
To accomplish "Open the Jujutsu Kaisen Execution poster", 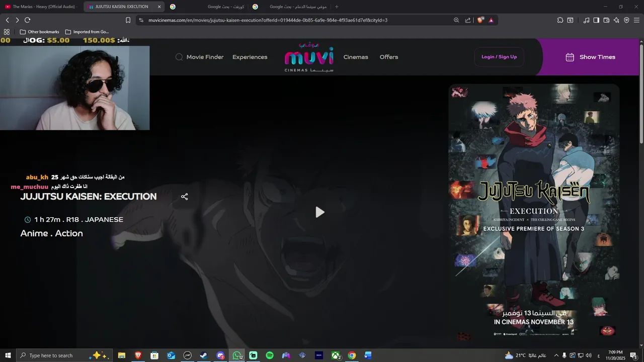I will tap(534, 211).
